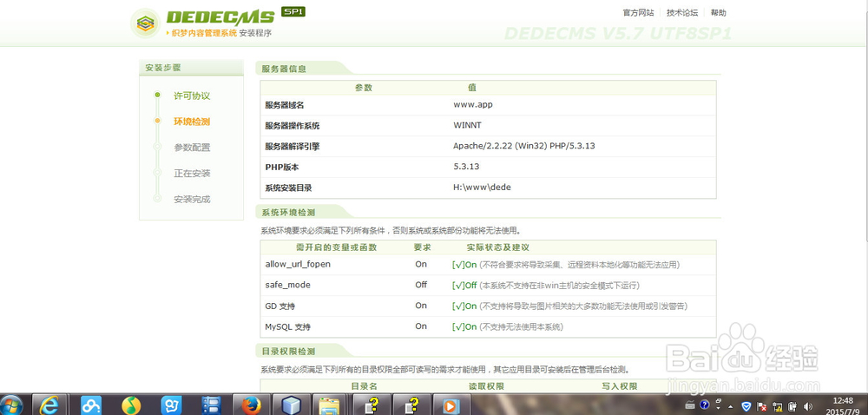Click the [√]On status for MySQL 支持
868x415 pixels.
click(x=464, y=327)
